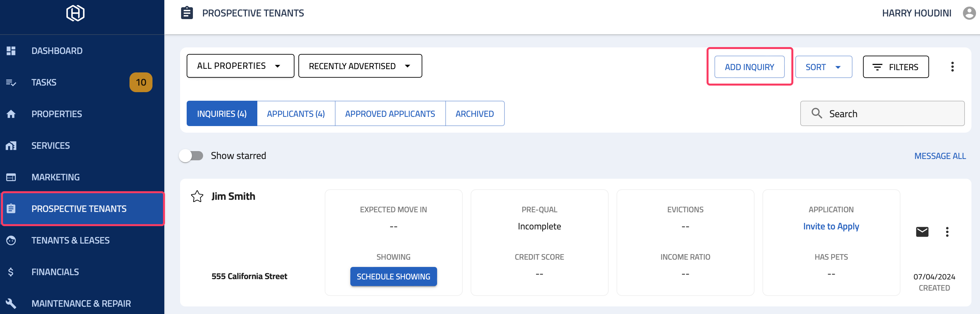View the Archived tab
980x314 pixels.
point(475,114)
